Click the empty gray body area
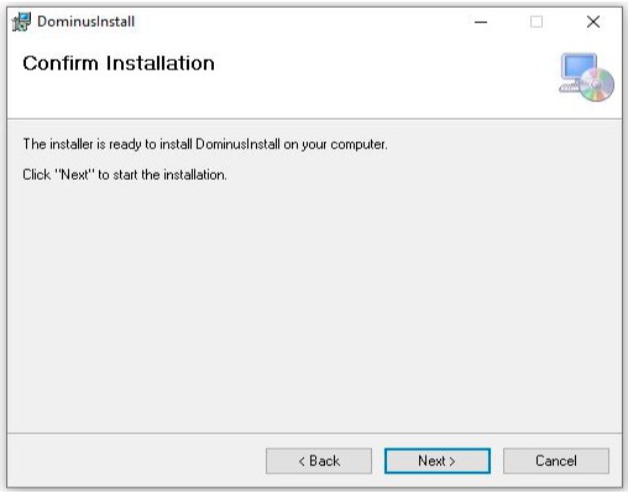Viewport: 630px width, 495px height. (x=315, y=305)
